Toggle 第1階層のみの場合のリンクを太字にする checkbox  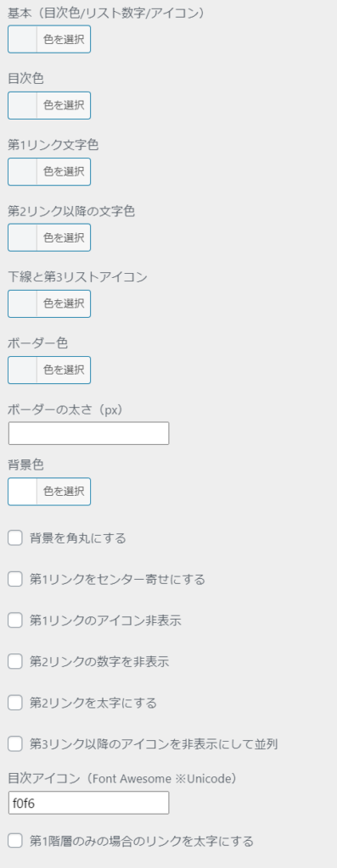click(x=15, y=841)
